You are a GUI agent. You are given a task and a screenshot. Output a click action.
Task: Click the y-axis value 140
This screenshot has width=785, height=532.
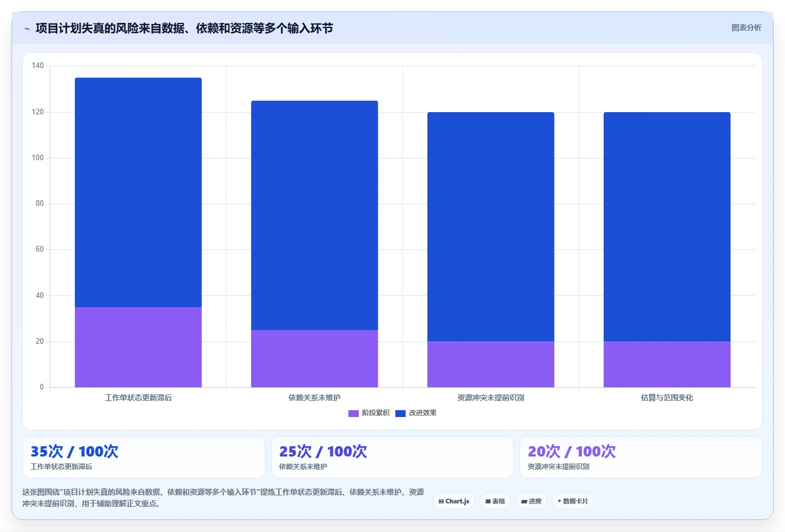point(38,66)
